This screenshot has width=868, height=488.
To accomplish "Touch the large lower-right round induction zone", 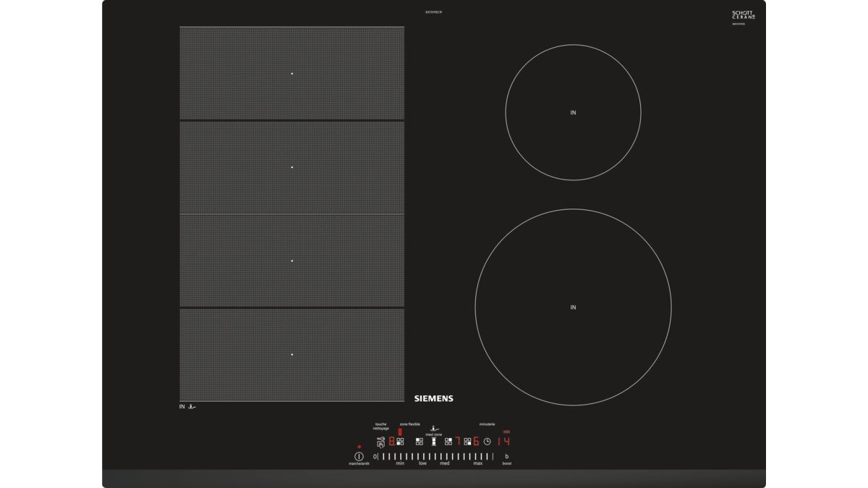I will pyautogui.click(x=573, y=307).
